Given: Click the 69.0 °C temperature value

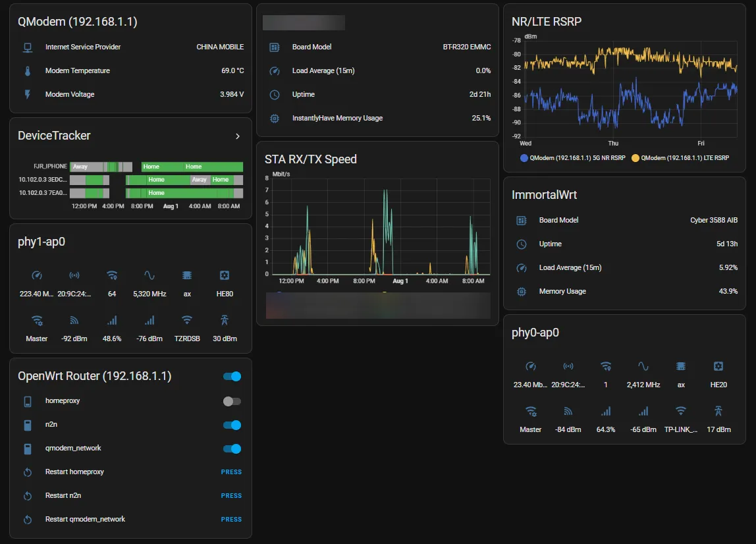Looking at the screenshot, I should tap(232, 71).
